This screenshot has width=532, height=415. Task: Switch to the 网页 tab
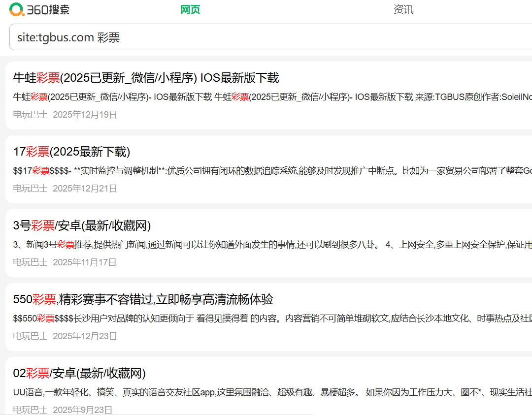pos(190,9)
